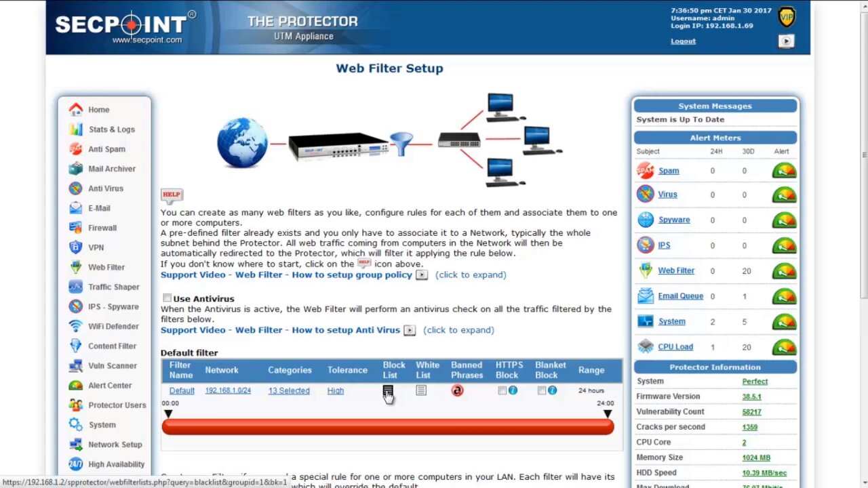Open firmware version 38.5.1 link
The height and width of the screenshot is (488, 868).
751,396
